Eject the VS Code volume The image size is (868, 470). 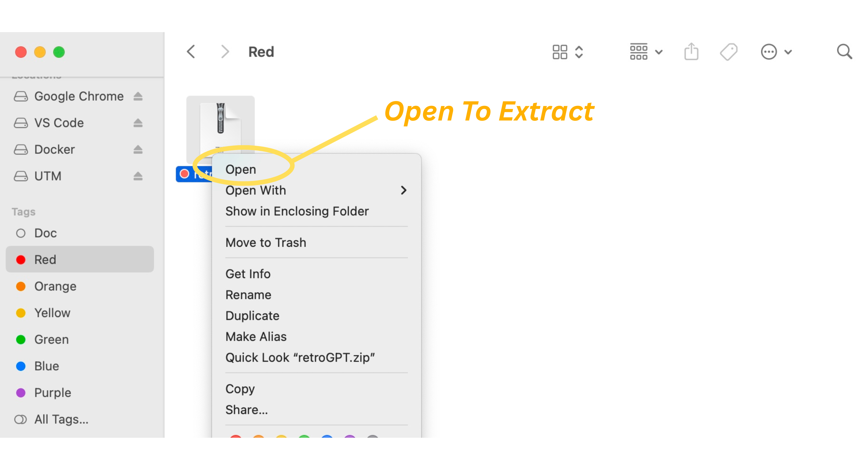pyautogui.click(x=138, y=123)
